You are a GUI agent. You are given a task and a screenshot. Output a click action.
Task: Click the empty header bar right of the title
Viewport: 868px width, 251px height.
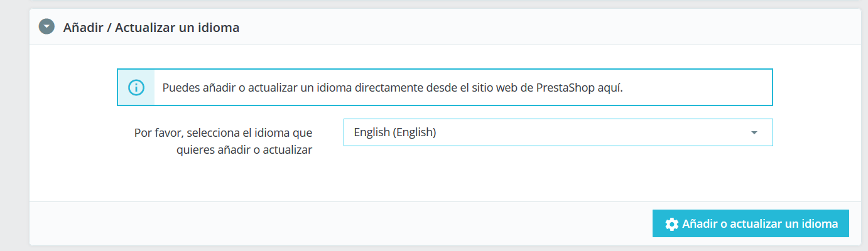[x=546, y=28]
